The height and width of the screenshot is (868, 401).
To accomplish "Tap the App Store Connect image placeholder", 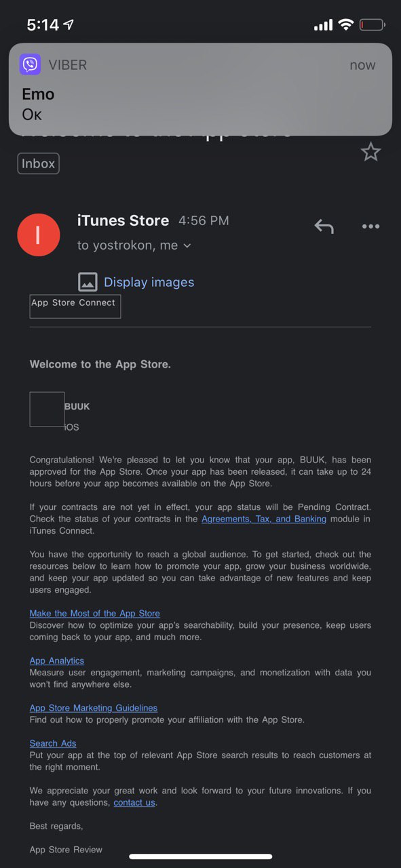I will (x=75, y=307).
